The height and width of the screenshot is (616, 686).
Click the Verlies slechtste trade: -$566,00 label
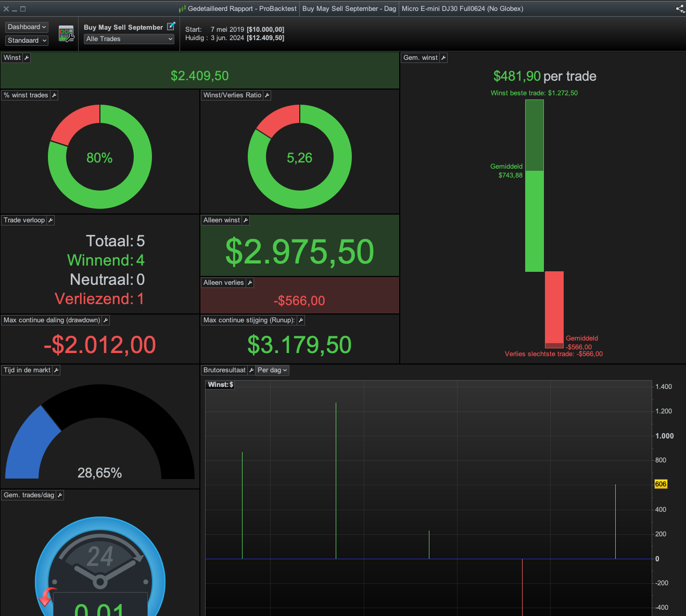(554, 354)
